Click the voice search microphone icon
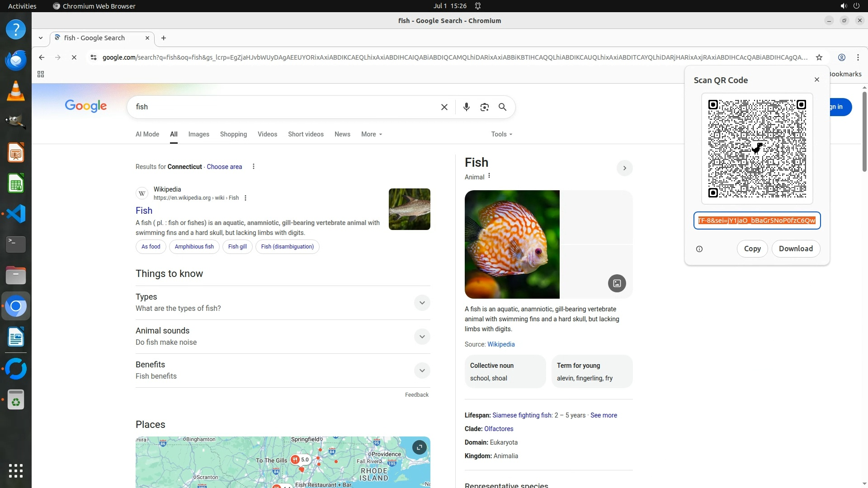868x488 pixels. click(x=466, y=107)
